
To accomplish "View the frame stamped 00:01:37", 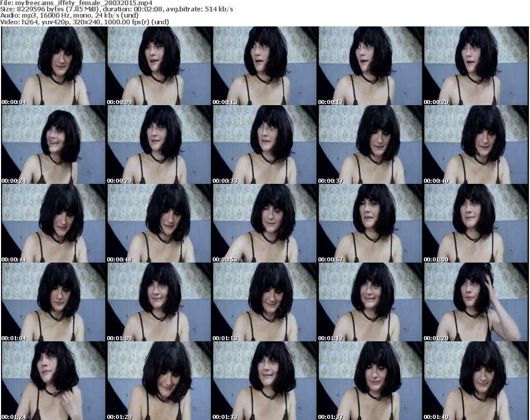I will coord(370,381).
